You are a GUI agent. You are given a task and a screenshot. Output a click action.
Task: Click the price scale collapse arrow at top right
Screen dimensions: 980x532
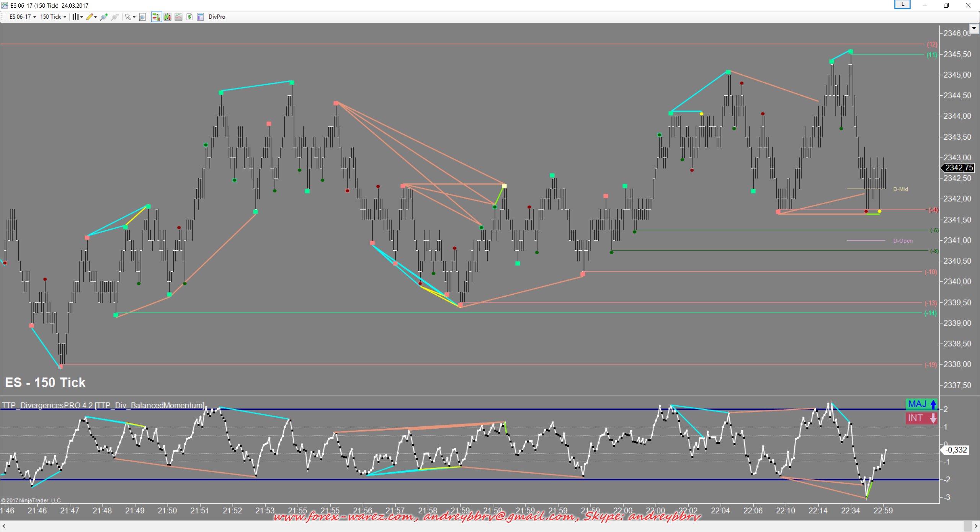tap(974, 28)
